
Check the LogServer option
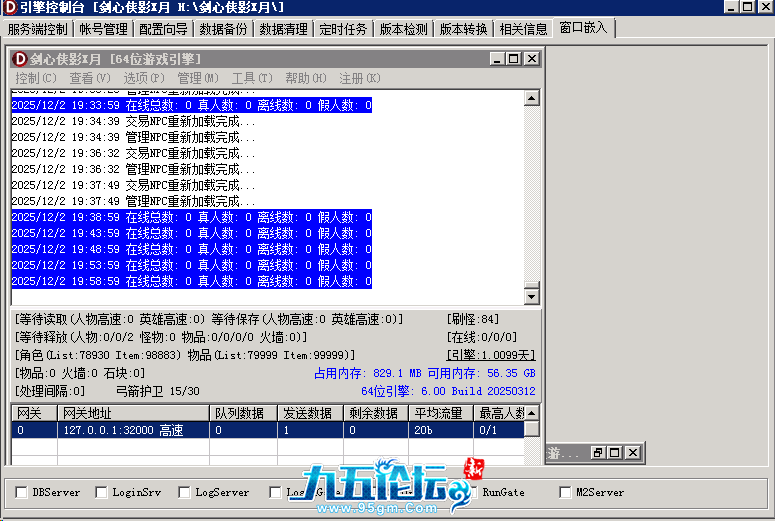tap(184, 492)
